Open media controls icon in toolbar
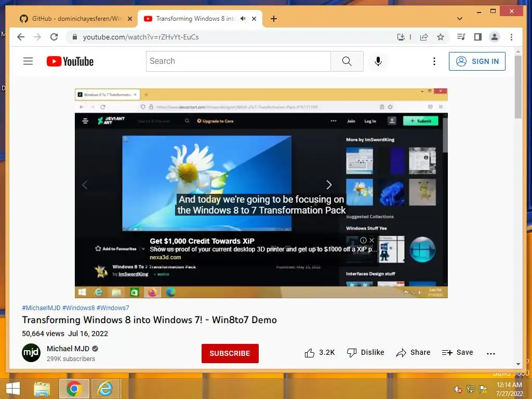Viewport: 532px width, 399px height. 461,37
